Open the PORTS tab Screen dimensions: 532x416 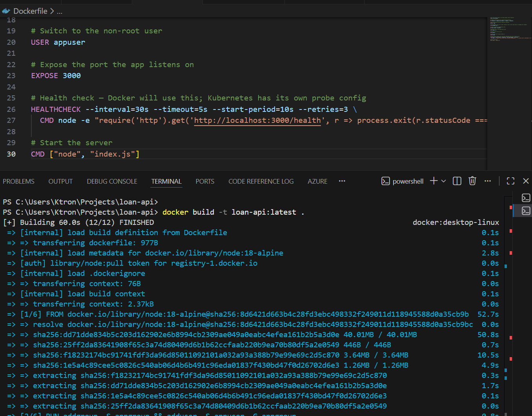205,181
